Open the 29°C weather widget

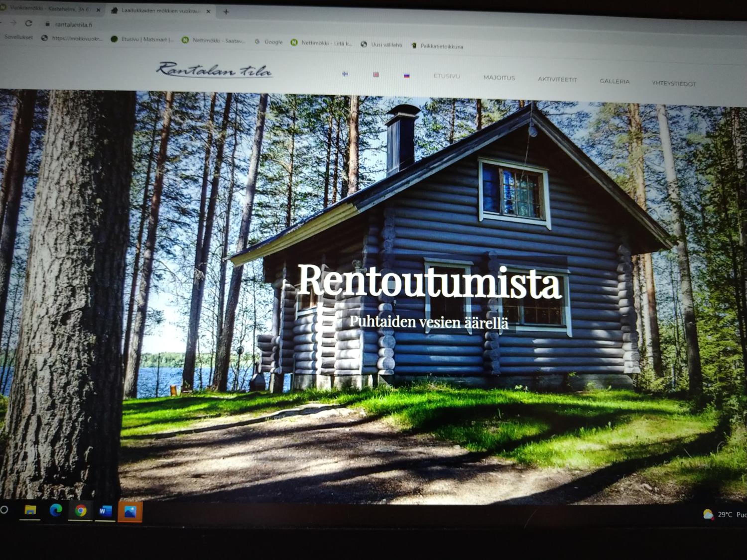pos(724,514)
